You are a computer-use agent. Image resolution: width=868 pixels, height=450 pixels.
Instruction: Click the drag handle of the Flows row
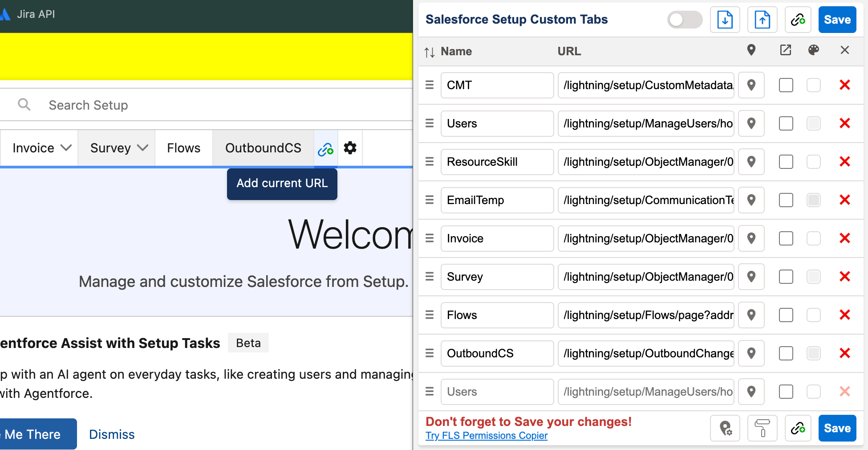click(x=430, y=315)
